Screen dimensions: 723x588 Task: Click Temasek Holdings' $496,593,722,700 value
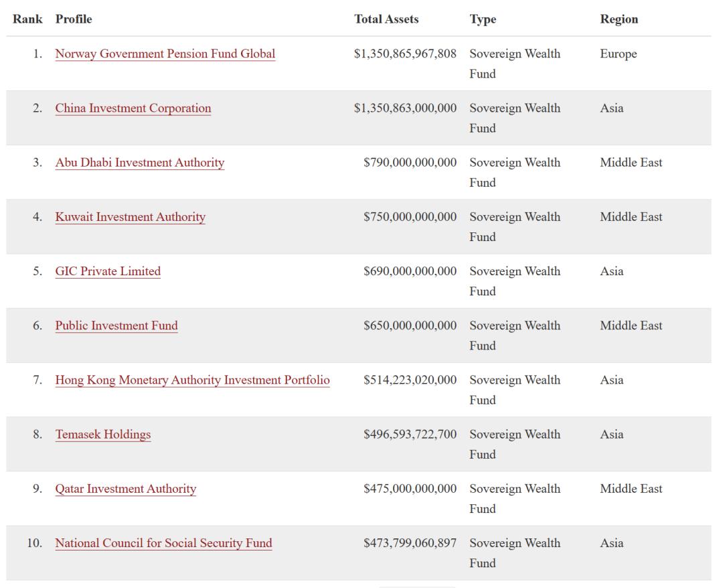pyautogui.click(x=410, y=434)
